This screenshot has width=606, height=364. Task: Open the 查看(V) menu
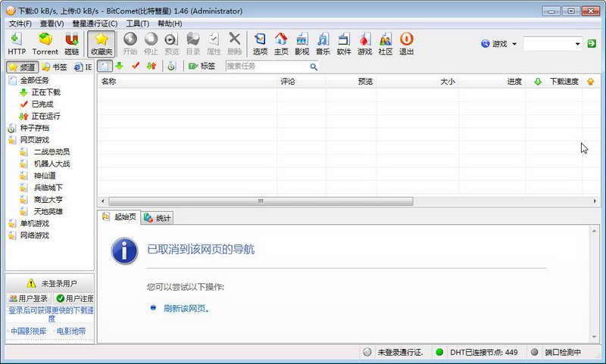(52, 23)
